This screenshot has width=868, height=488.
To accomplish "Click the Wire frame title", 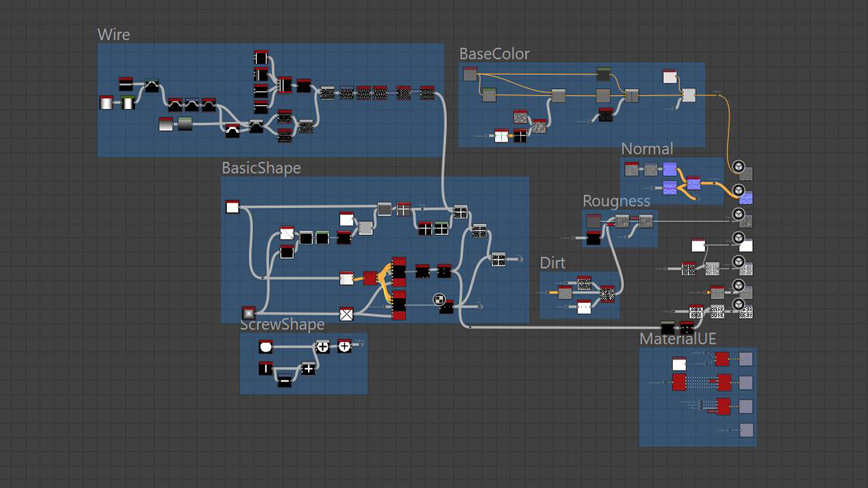I will 113,34.
